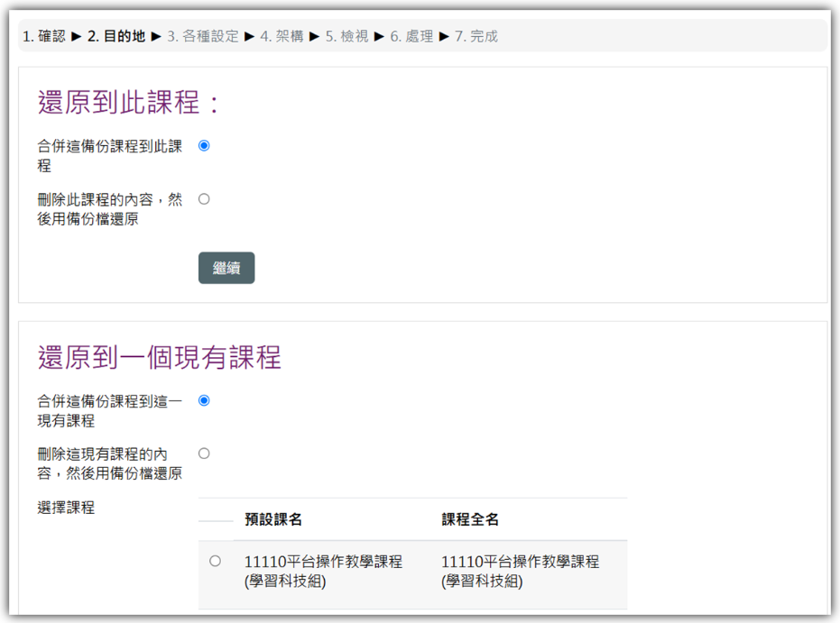Click the 11110 course name under 課程全名

[520, 571]
